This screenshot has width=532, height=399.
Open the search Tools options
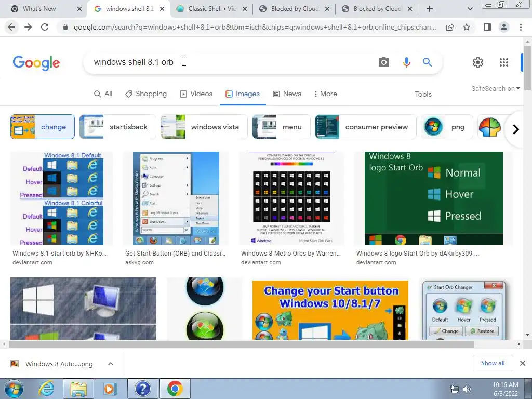[x=423, y=94]
